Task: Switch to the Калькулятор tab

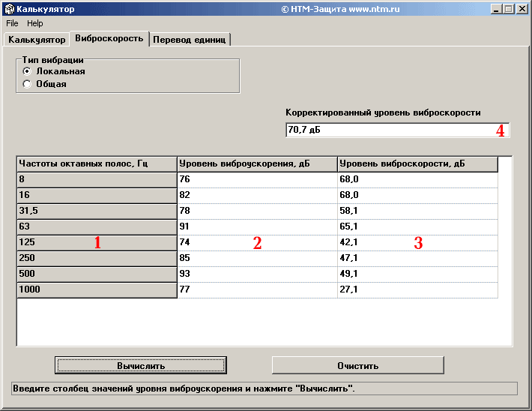Action: click(x=37, y=40)
